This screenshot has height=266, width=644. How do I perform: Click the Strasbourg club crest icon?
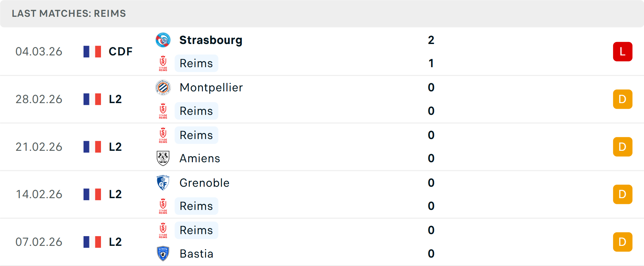[x=163, y=40]
